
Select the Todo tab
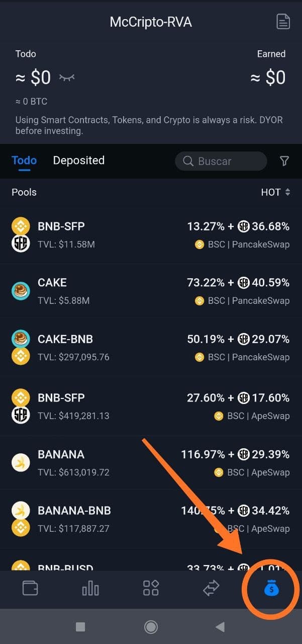click(x=24, y=160)
